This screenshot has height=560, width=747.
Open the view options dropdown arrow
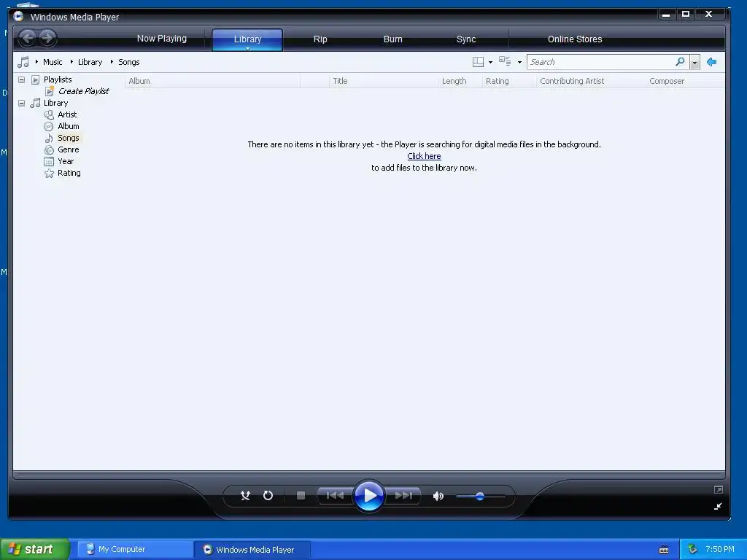pos(519,63)
